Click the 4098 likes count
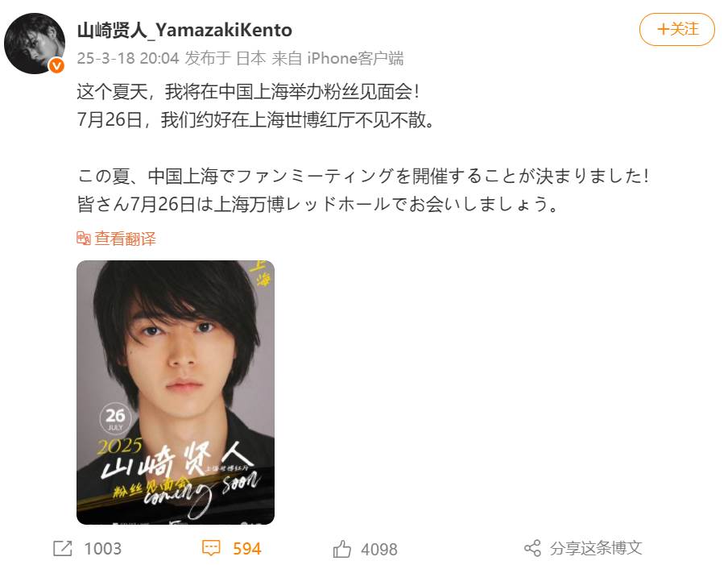The width and height of the screenshot is (728, 565). (x=379, y=549)
